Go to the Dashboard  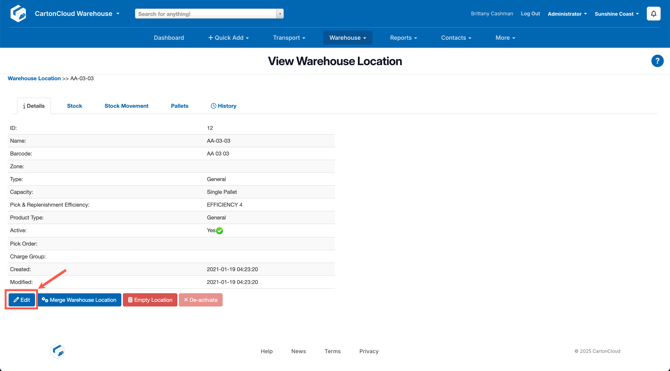point(169,38)
